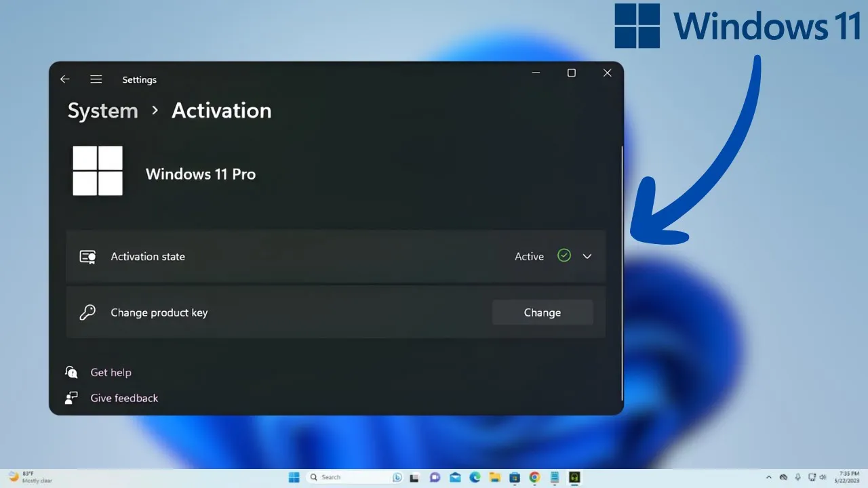Screen dimensions: 868x488
Task: Open the clock and date panel
Action: 846,477
